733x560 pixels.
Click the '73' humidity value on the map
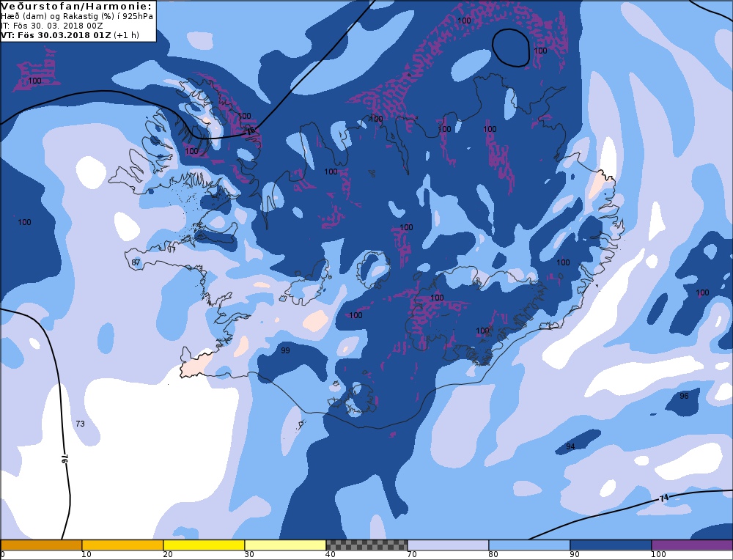pos(81,424)
